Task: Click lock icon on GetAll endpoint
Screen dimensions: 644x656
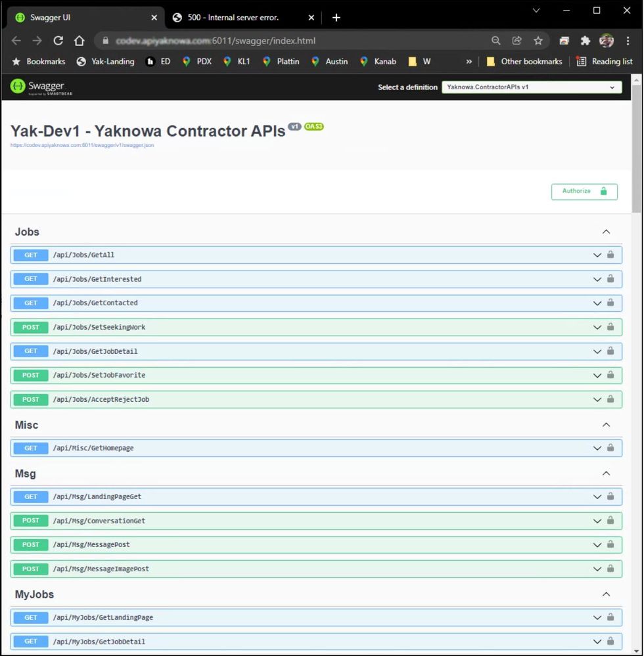Action: [x=610, y=255]
